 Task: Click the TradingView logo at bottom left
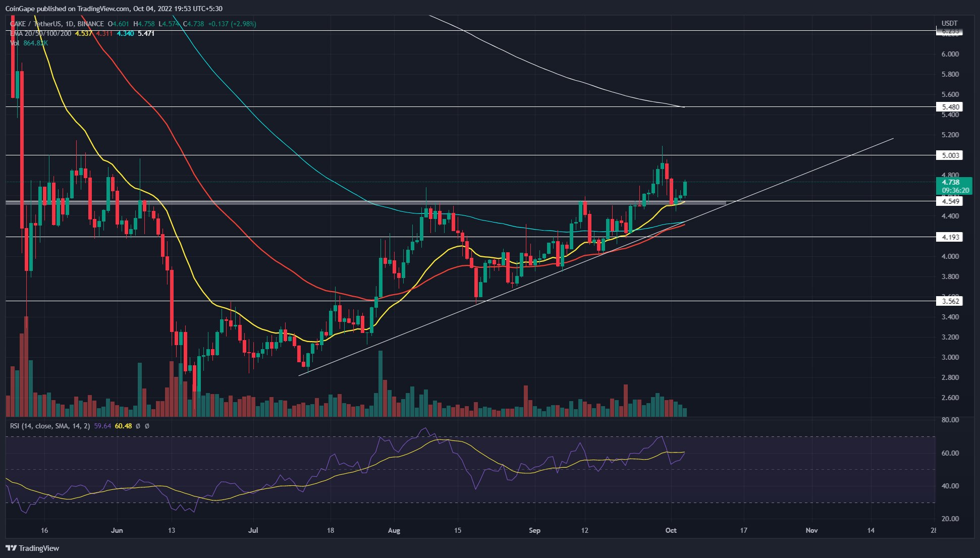click(31, 548)
